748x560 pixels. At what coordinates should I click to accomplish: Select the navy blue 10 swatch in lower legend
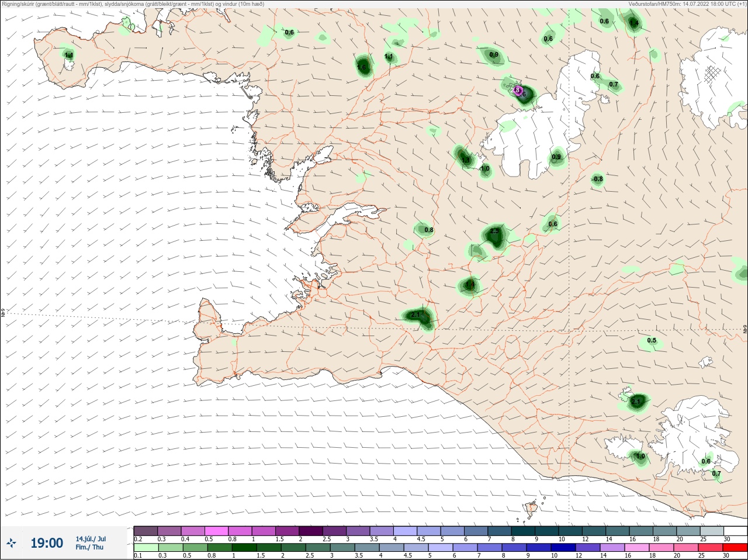click(x=565, y=548)
